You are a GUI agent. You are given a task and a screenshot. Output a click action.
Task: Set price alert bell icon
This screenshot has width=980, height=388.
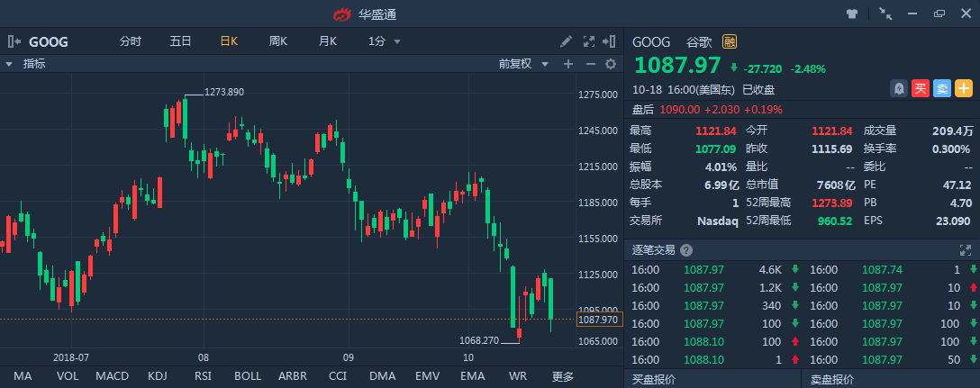click(899, 89)
